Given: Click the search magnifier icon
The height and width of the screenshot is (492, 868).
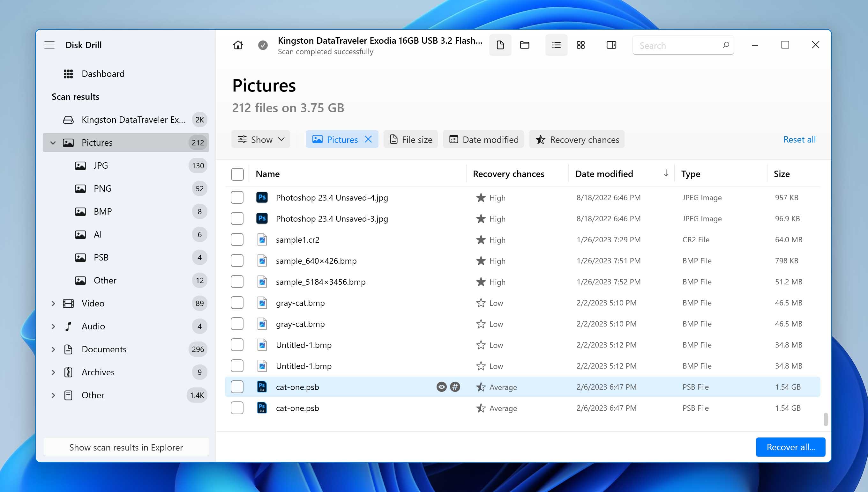Looking at the screenshot, I should tap(726, 45).
